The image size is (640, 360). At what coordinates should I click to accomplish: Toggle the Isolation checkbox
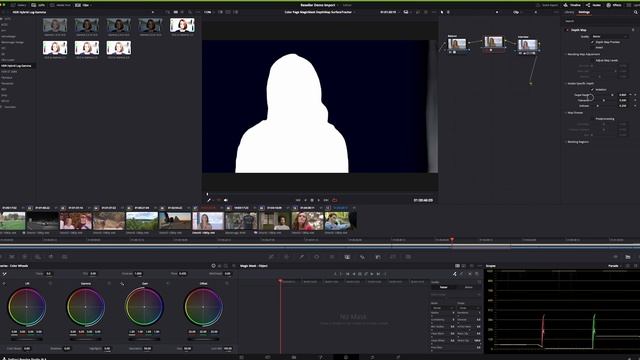click(593, 89)
